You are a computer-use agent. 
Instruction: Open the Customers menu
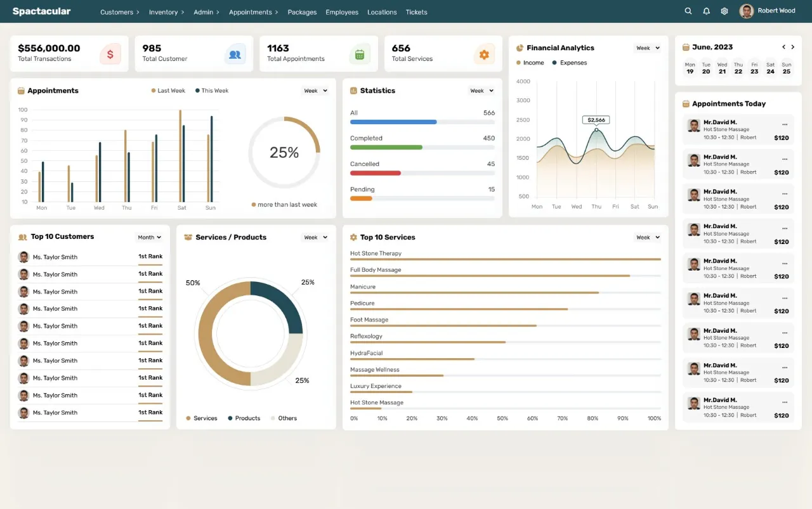[x=120, y=12]
